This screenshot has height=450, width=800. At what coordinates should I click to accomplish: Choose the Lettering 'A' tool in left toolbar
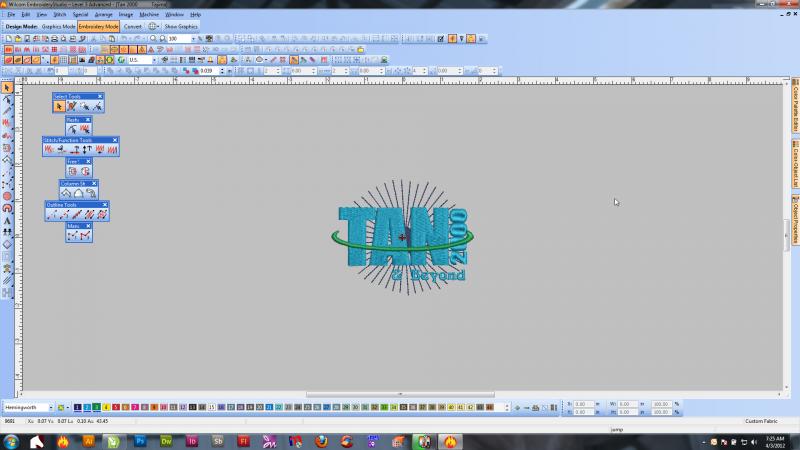tap(7, 221)
